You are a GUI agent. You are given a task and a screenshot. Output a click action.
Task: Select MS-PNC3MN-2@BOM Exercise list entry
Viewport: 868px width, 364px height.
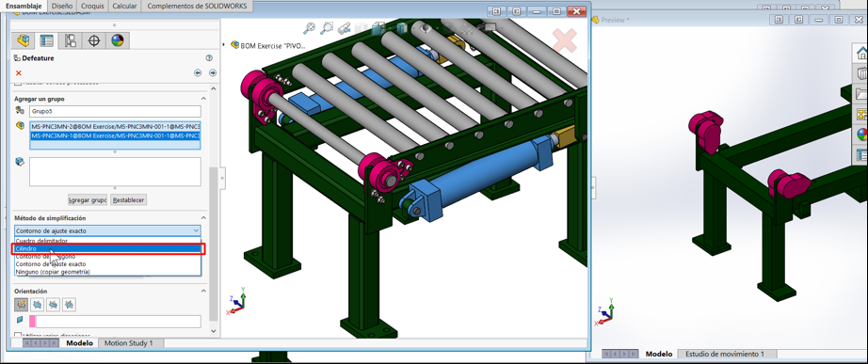[x=115, y=126]
